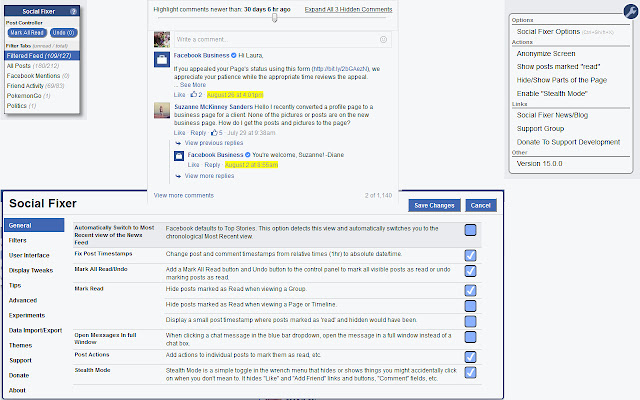Click the Write a comment field
The image size is (640, 400).
click(282, 40)
